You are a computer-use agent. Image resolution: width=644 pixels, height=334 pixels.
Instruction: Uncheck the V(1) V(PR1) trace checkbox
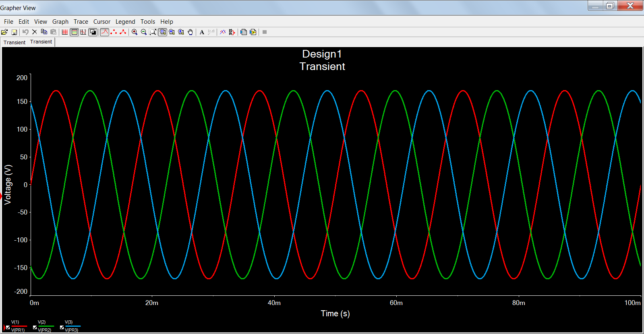tap(8, 328)
